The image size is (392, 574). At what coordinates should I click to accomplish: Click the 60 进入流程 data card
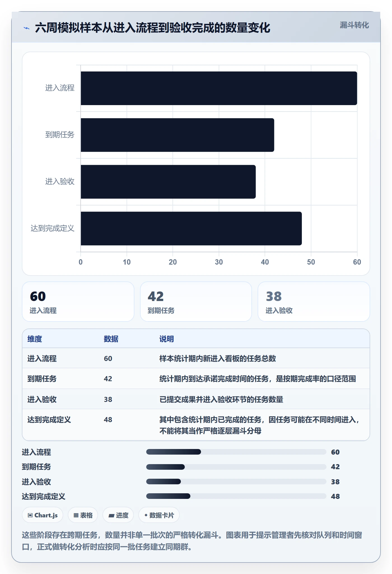tap(78, 302)
